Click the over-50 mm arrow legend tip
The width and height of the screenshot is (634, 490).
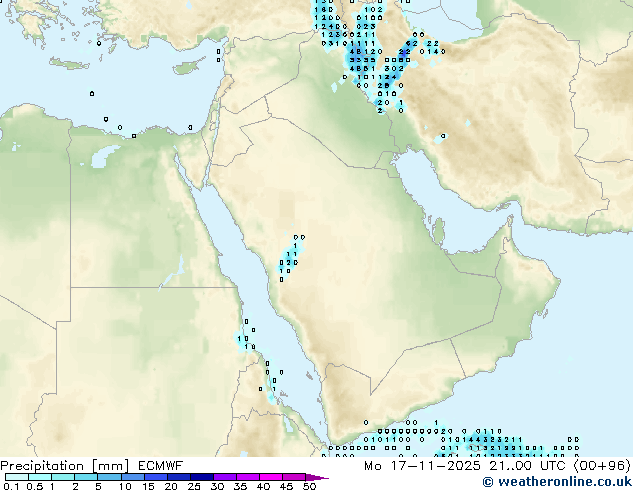317,477
